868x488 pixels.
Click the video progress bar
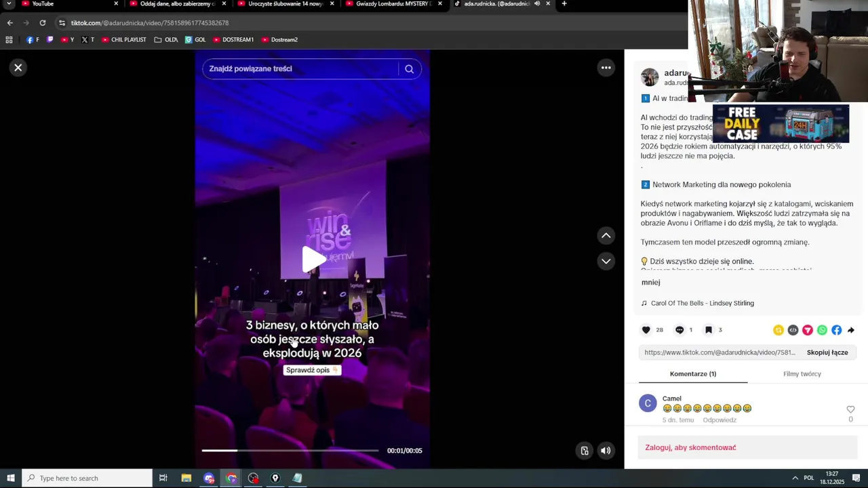[290, 450]
